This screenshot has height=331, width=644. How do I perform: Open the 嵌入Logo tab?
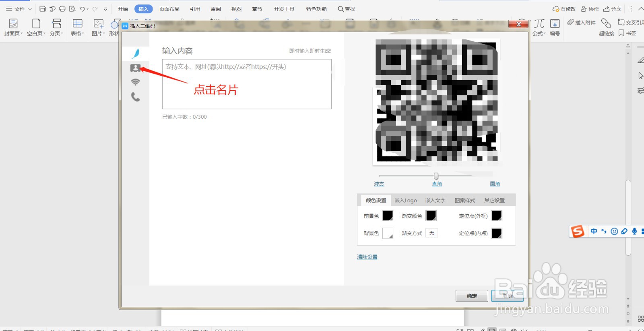405,200
